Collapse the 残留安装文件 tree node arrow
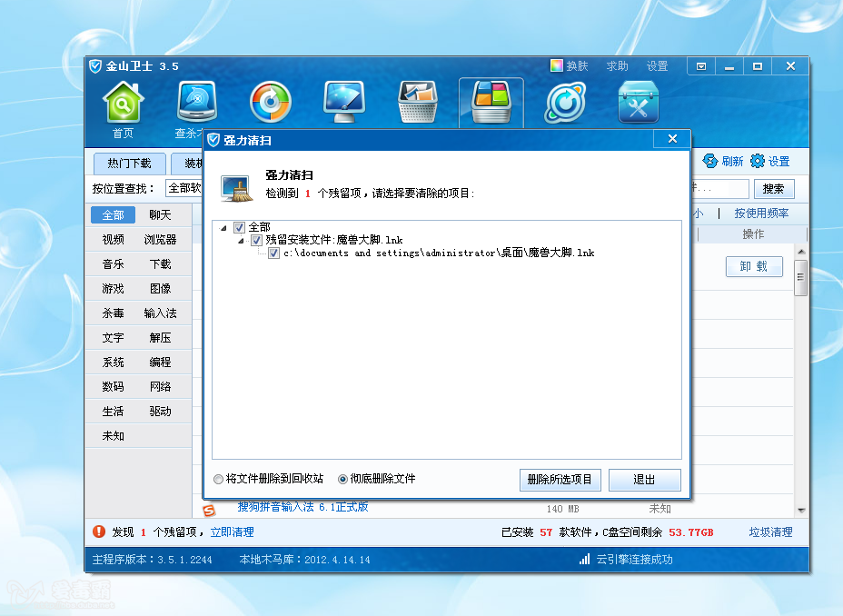 pyautogui.click(x=241, y=241)
